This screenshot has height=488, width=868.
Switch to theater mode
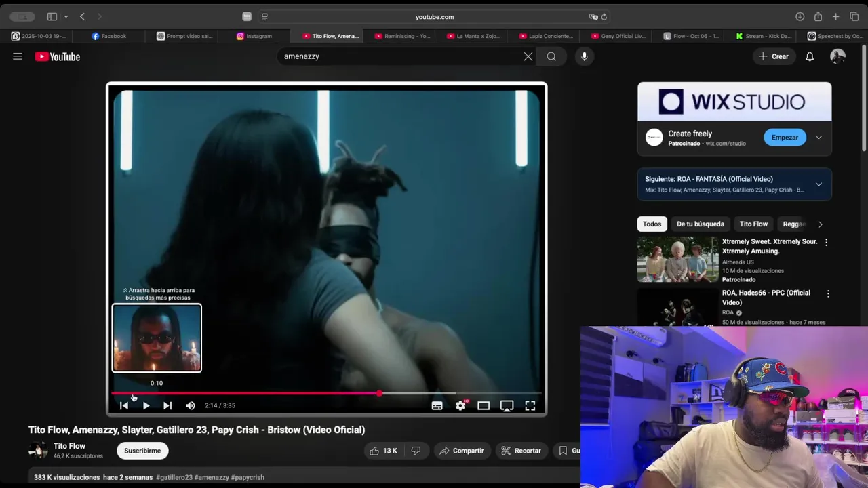point(484,405)
